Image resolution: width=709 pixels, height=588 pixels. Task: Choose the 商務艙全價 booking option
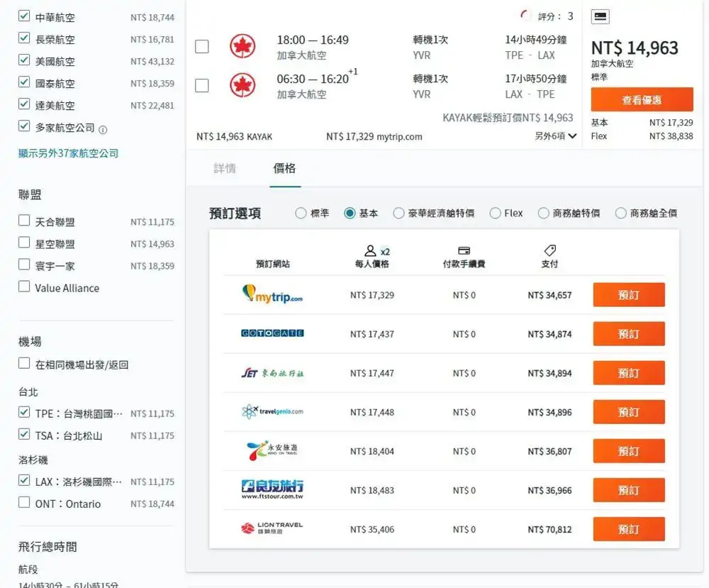(621, 213)
